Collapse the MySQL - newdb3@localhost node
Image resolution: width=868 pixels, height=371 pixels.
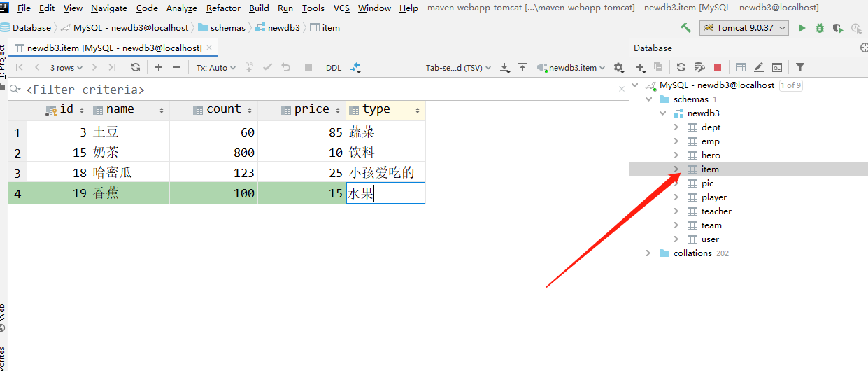635,85
